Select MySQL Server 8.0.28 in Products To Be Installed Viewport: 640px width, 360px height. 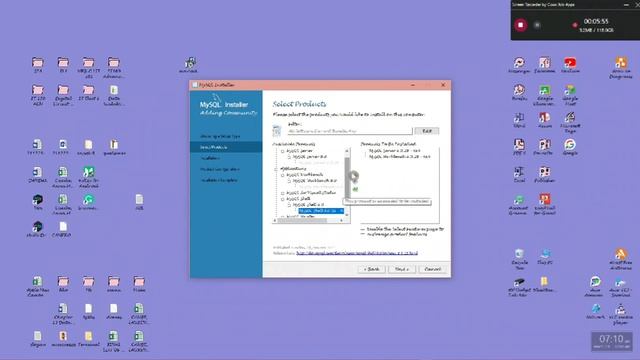(x=394, y=151)
